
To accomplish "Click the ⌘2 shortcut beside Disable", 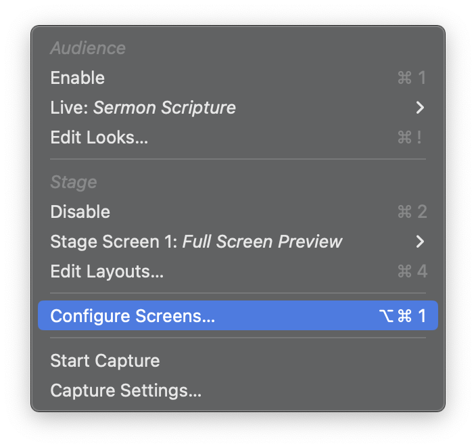I will pyautogui.click(x=412, y=212).
